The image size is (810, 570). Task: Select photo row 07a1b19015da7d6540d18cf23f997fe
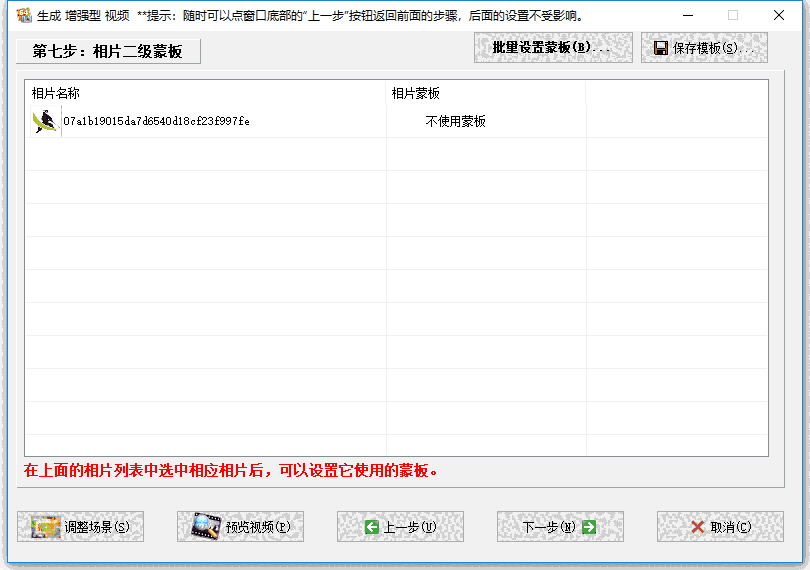396,121
